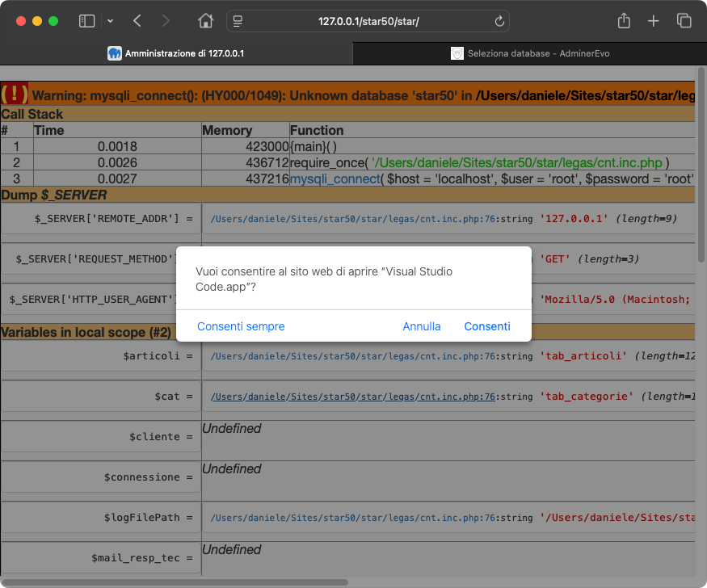The image size is (707, 588).
Task: Click the 'Function' column header
Action: point(317,130)
